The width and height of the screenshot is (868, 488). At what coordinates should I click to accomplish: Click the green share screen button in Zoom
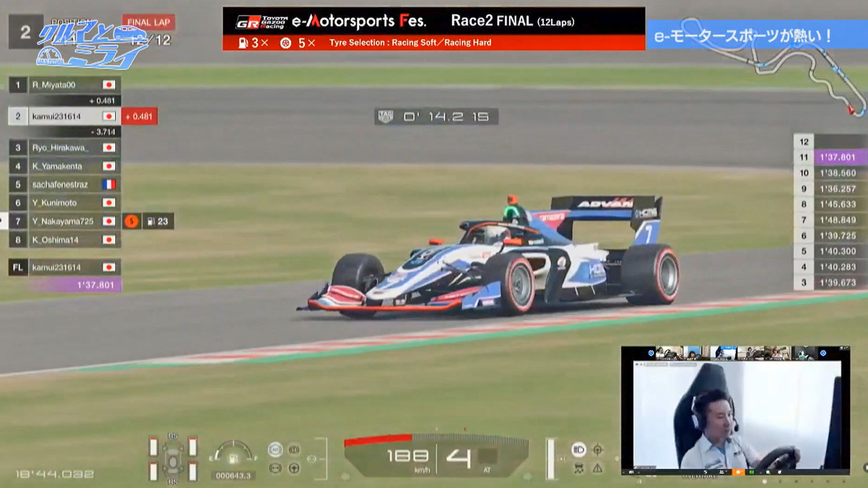[x=751, y=472]
